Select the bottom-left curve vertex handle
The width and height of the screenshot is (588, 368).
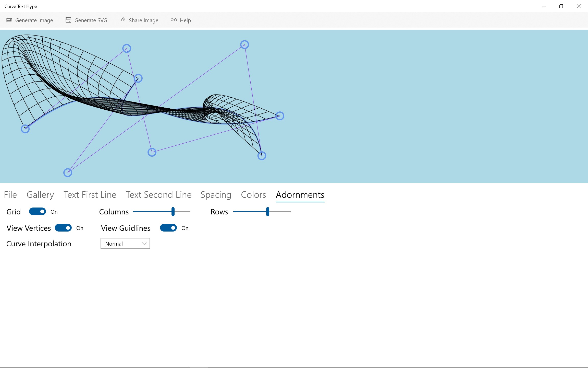pyautogui.click(x=68, y=173)
